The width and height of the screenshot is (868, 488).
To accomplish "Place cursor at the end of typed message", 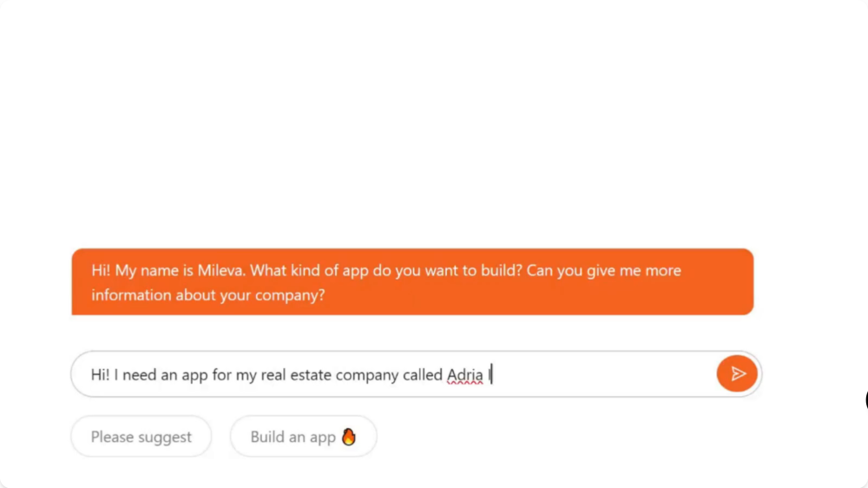I will coord(491,374).
